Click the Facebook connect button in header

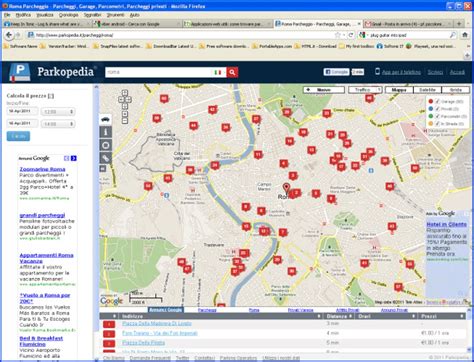point(336,72)
